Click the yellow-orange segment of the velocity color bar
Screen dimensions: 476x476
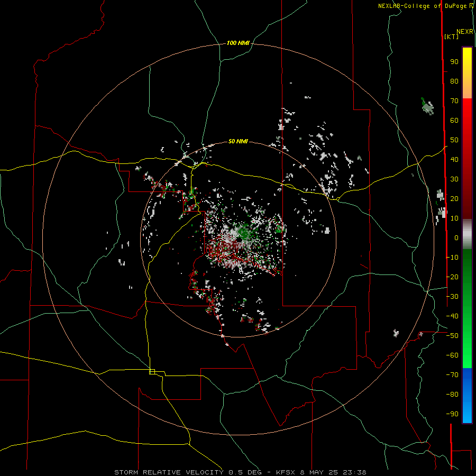[x=467, y=73]
